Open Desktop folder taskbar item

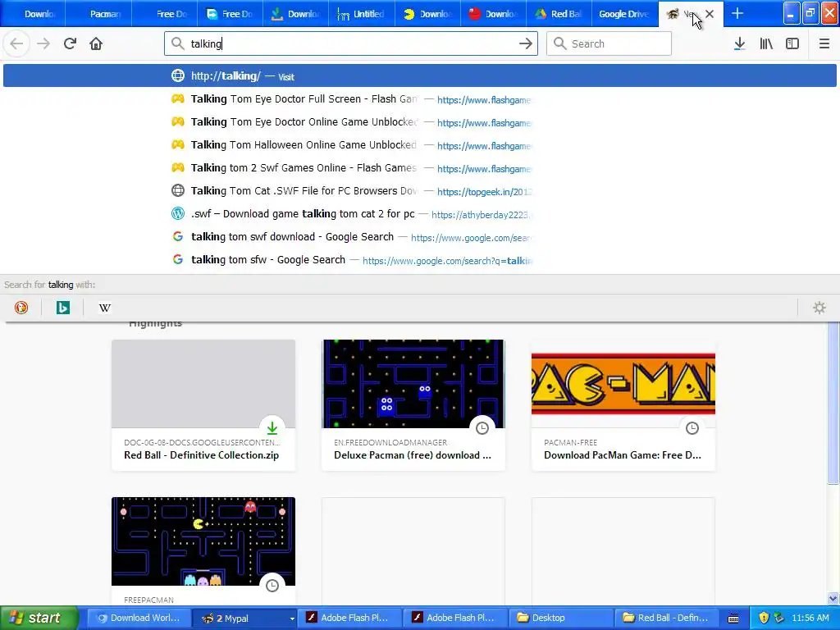coord(560,619)
